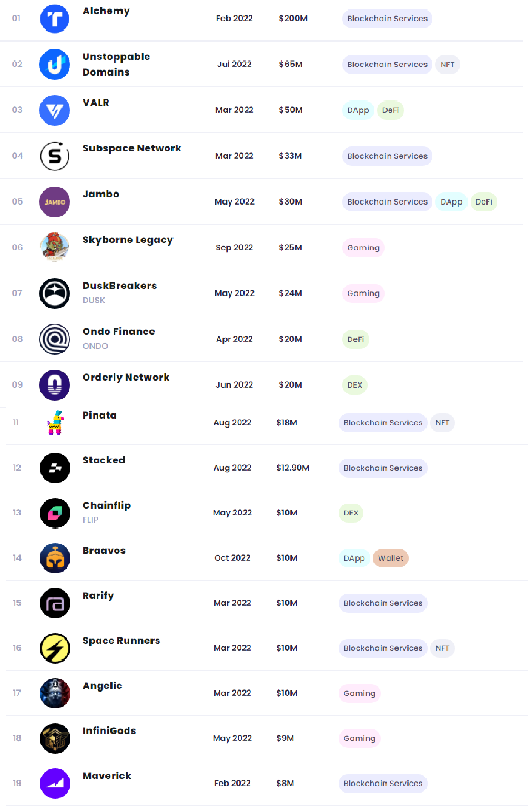Open the Braavos helmet logo icon
The height and width of the screenshot is (812, 528).
pyautogui.click(x=55, y=558)
